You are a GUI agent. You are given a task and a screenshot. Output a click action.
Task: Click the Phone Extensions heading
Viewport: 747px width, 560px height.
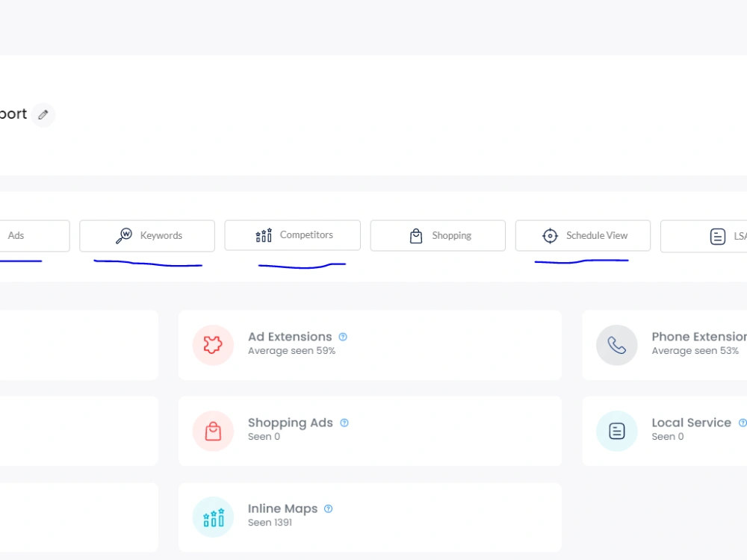[x=699, y=337]
